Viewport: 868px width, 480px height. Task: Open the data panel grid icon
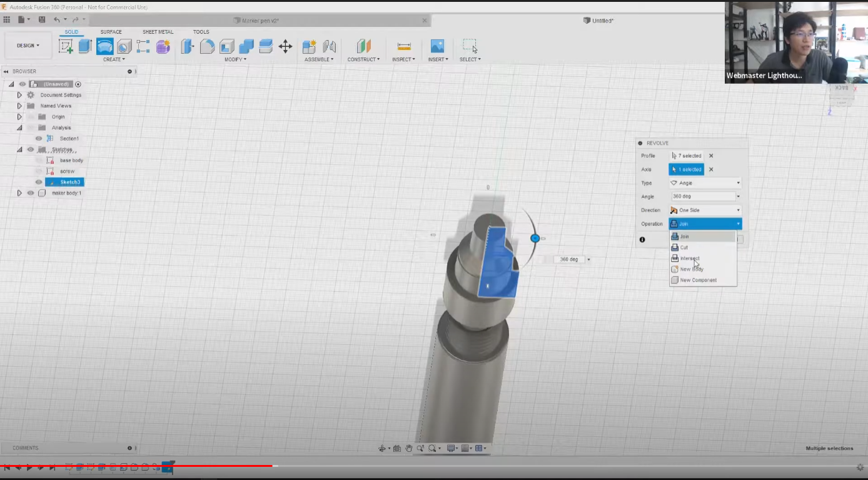click(7, 20)
